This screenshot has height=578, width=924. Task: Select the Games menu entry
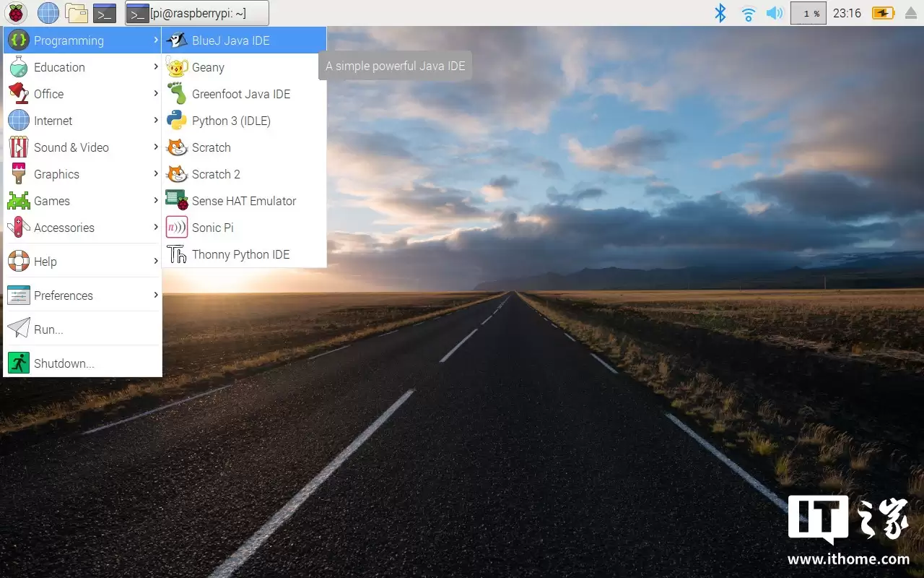click(x=51, y=201)
